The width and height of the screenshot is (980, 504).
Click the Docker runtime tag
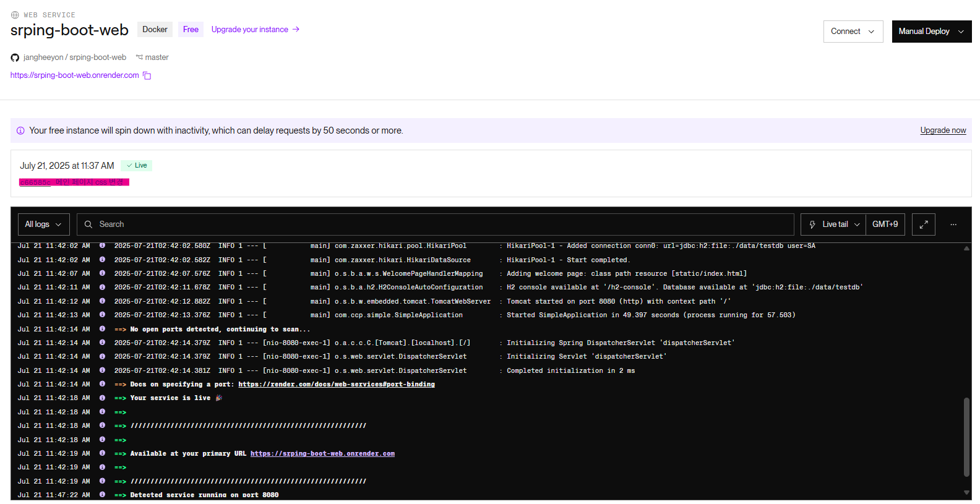point(155,30)
